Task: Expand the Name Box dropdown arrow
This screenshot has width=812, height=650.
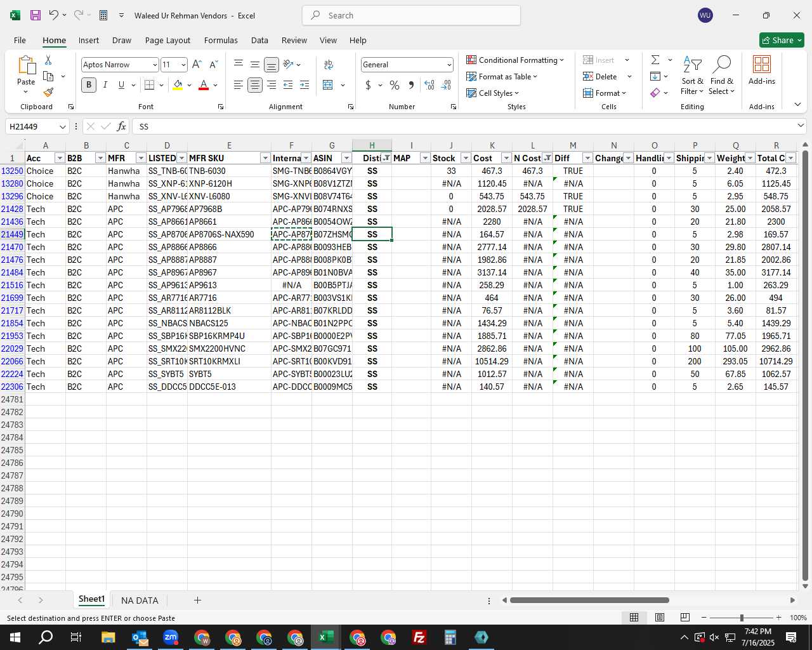Action: [62, 127]
